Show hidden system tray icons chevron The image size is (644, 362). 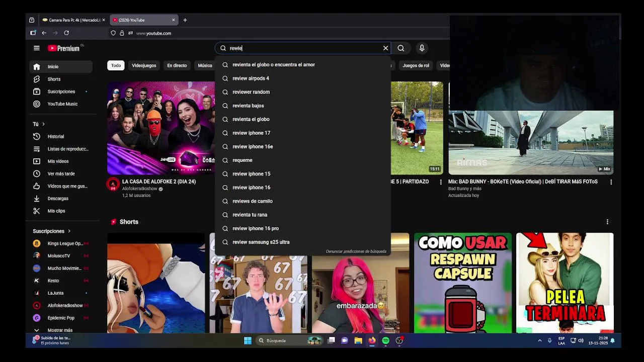coord(540,340)
